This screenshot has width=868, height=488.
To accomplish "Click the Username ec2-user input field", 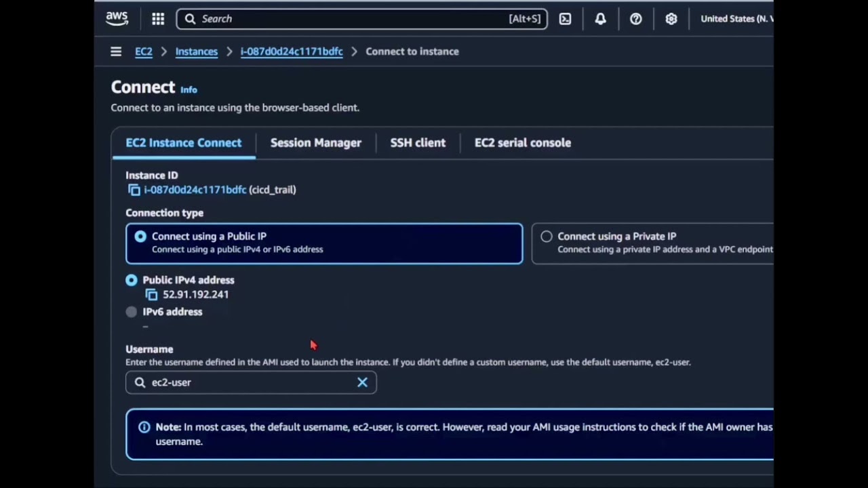I will [251, 382].
